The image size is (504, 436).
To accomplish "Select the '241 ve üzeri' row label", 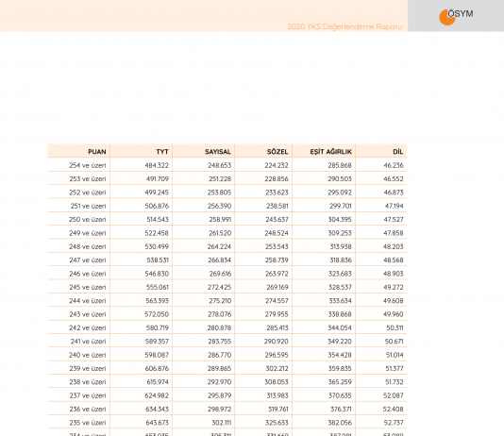I will [x=88, y=341].
